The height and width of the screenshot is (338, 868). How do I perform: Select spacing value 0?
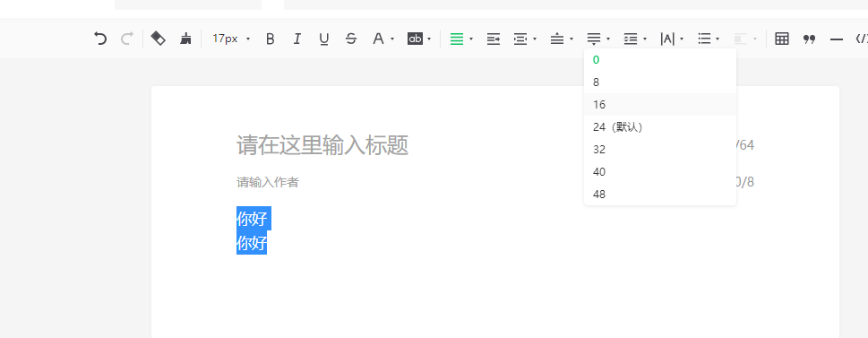pos(660,60)
